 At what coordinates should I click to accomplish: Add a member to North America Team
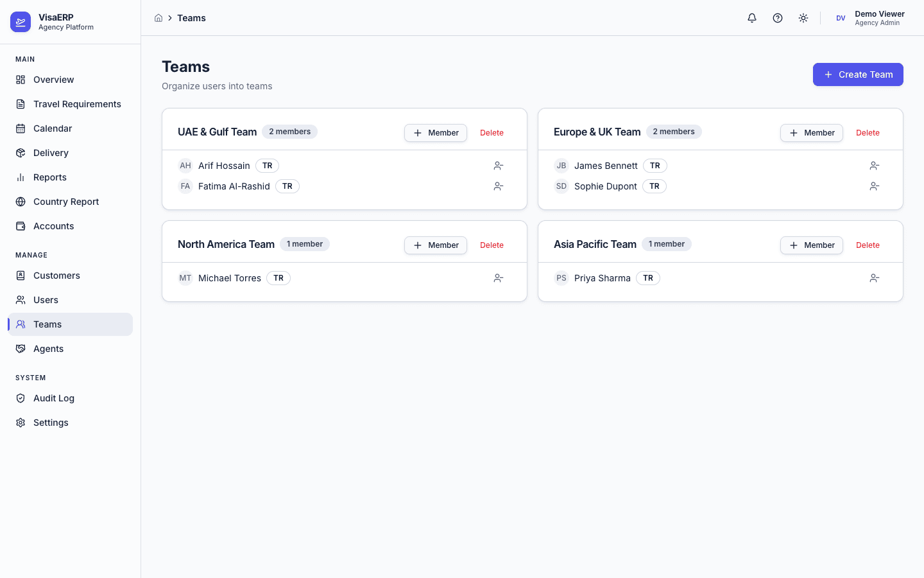coord(436,245)
